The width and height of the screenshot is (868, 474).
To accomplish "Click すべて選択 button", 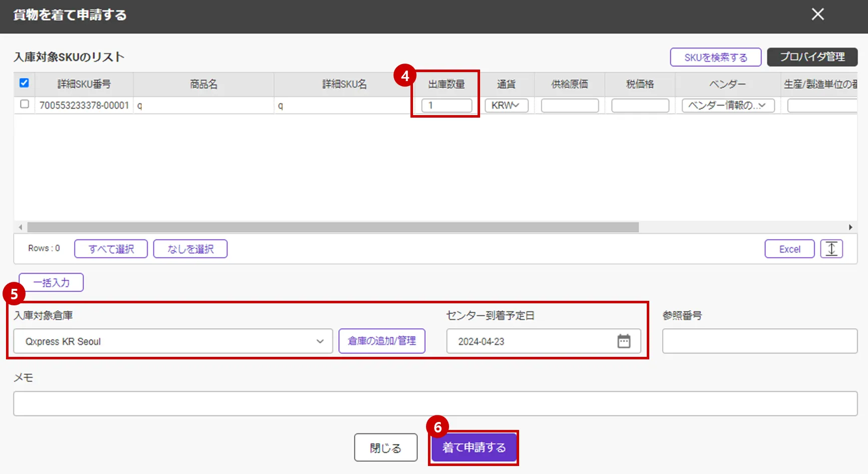I will pyautogui.click(x=111, y=249).
